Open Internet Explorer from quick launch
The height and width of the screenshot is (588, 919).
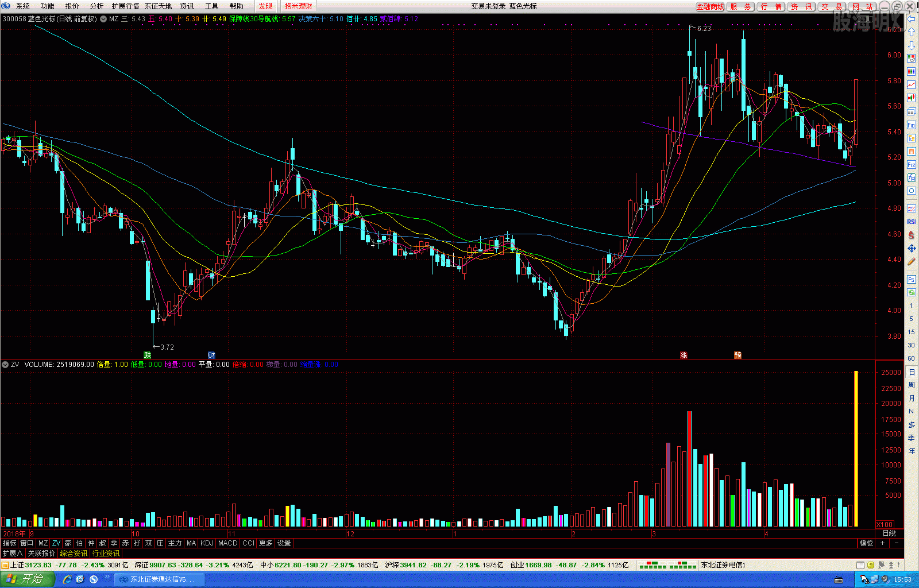(x=67, y=579)
